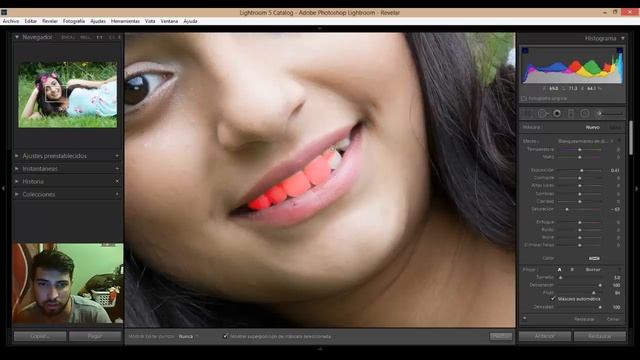Viewport: 640px width, 360px height.
Task: Hide the left panel group arrow
Action: [x=3, y=188]
